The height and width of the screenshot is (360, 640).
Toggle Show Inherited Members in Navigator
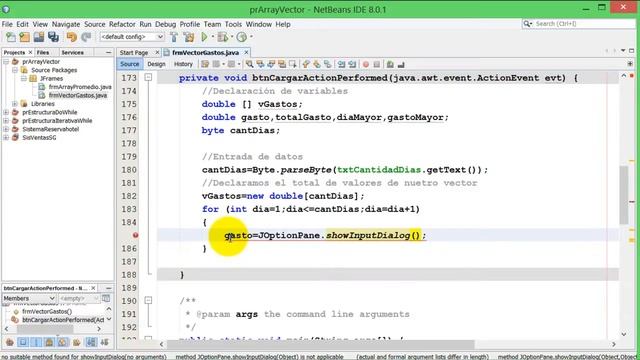click(x=10, y=342)
